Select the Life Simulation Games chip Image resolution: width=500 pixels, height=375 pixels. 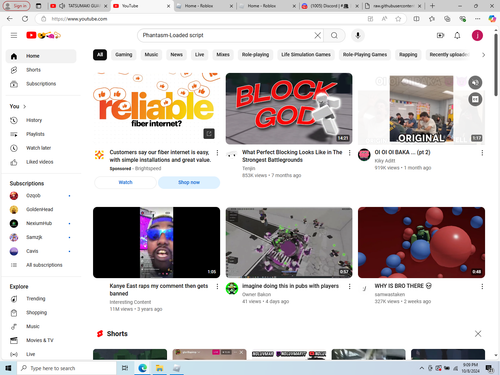306,55
